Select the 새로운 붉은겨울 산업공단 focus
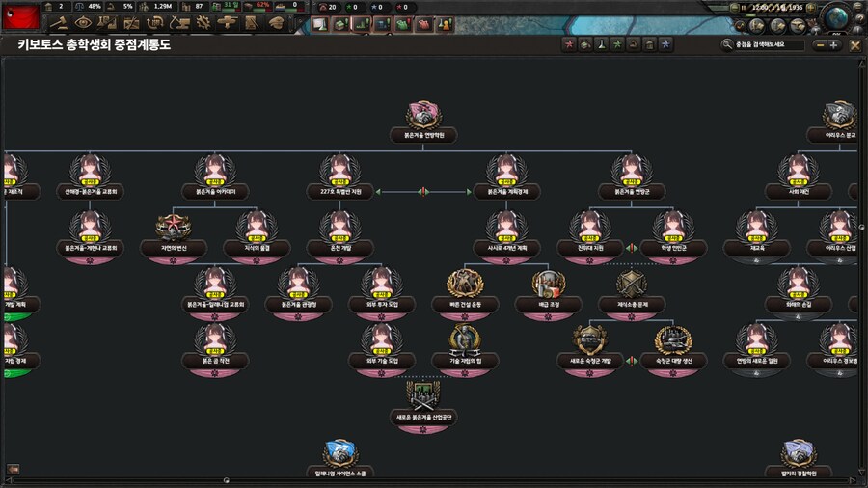Viewport: 868px width, 488px height. [x=423, y=395]
